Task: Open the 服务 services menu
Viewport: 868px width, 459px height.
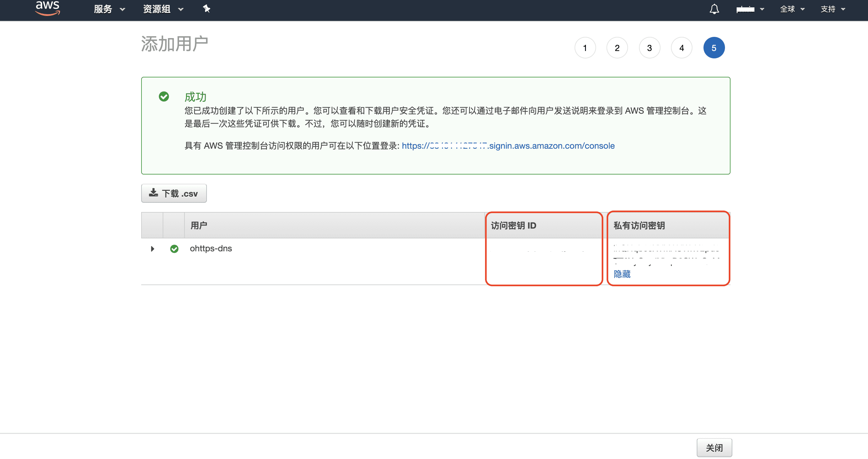Action: [x=109, y=9]
